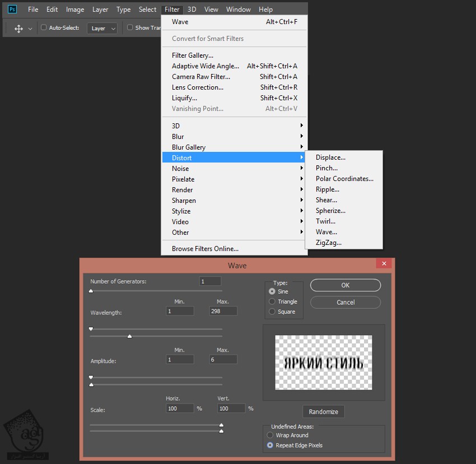This screenshot has width=476, height=464.
Task: Enable the Auto-Select checkbox
Action: (44, 27)
